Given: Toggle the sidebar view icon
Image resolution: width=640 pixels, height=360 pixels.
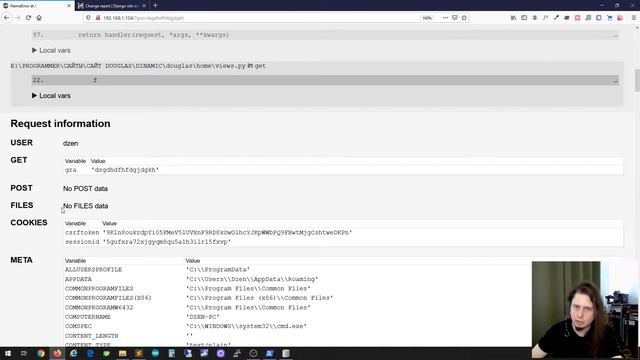Looking at the screenshot, I should tap(524, 18).
